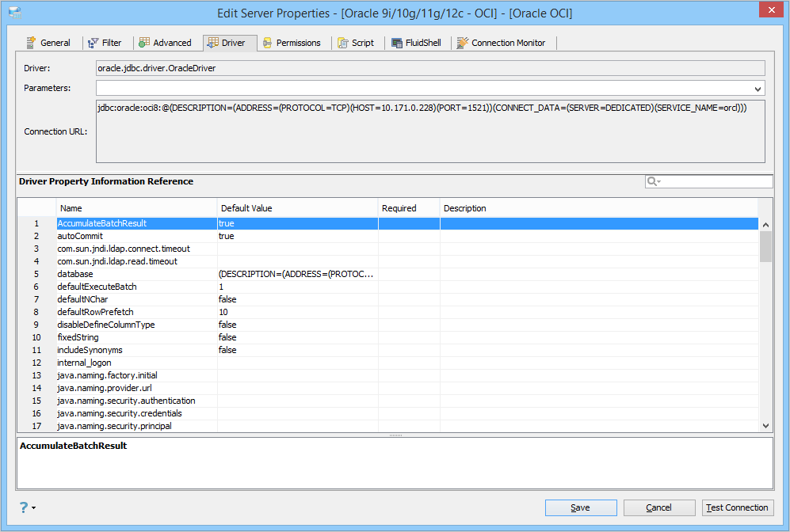This screenshot has width=790, height=532.
Task: Select com.sun.jndi.ldap.connect.timeout row
Action: [x=388, y=249]
